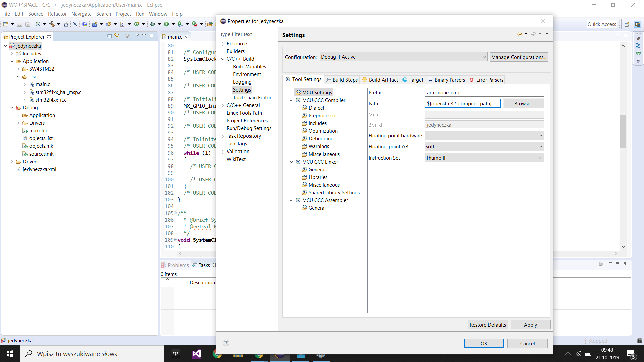
Task: Open the Windows Start menu
Action: pos(10,354)
